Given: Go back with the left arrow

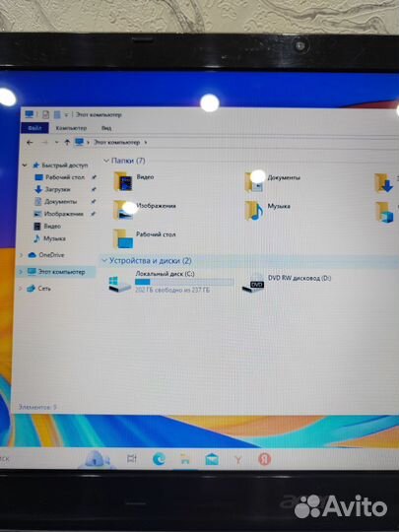Looking at the screenshot, I should coord(30,143).
